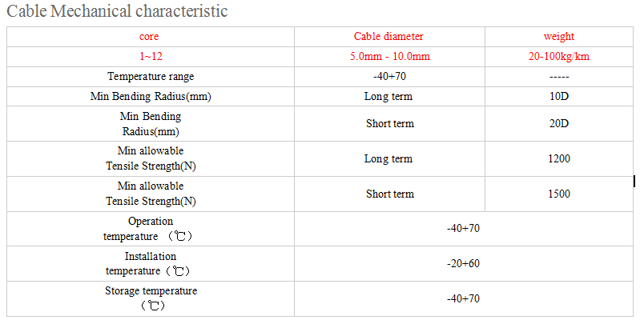Click the "Operation temperature" row label
Viewport: 644px width, 328px height.
(x=151, y=229)
